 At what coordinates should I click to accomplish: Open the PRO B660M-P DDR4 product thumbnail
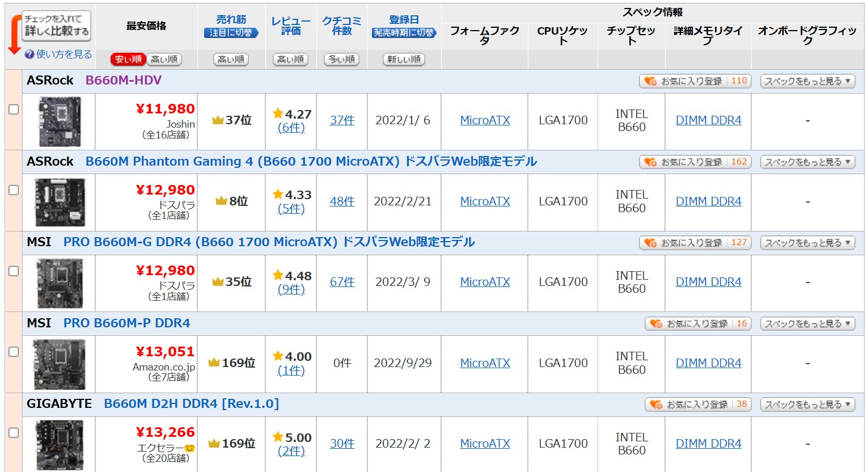click(59, 364)
